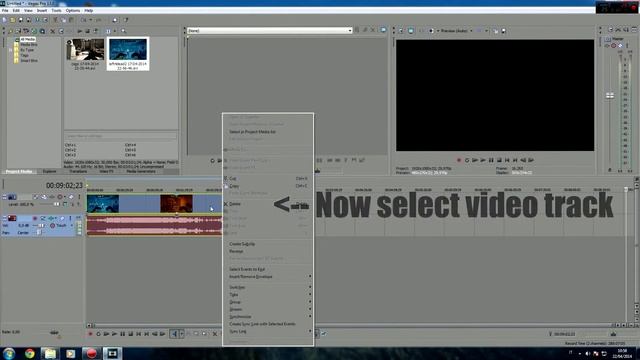Choose Reverse from the context menu

click(x=268, y=251)
